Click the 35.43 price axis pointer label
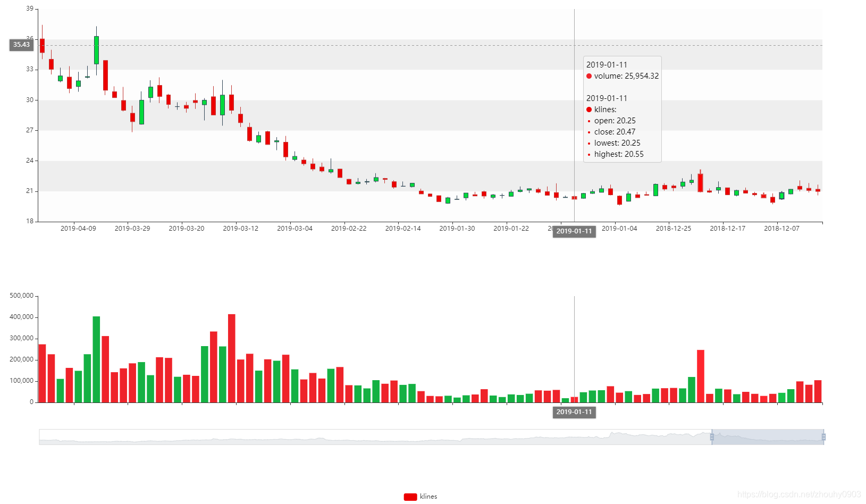Viewport: 866px width, 504px height. [x=22, y=45]
